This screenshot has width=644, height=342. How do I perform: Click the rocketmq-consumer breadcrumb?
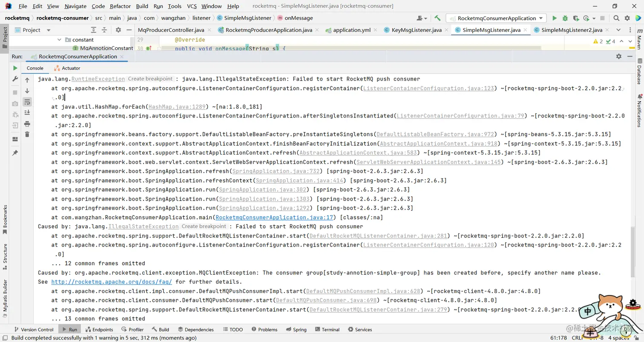pyautogui.click(x=63, y=18)
